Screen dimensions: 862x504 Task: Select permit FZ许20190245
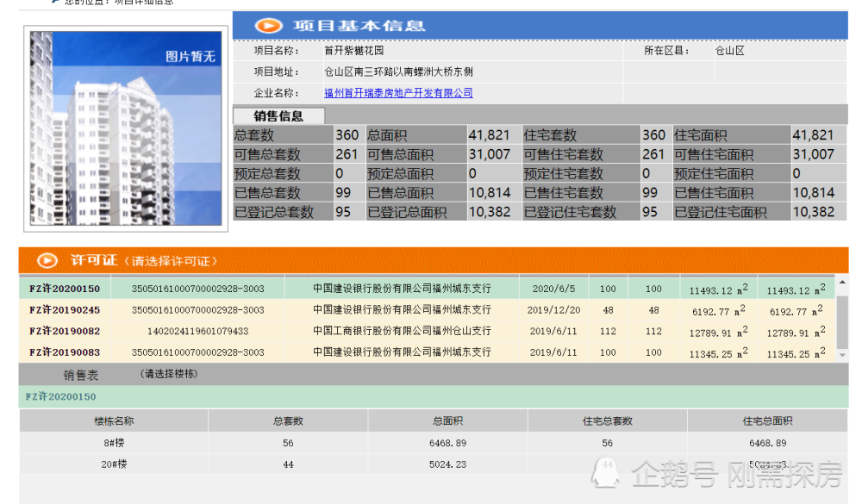point(65,310)
